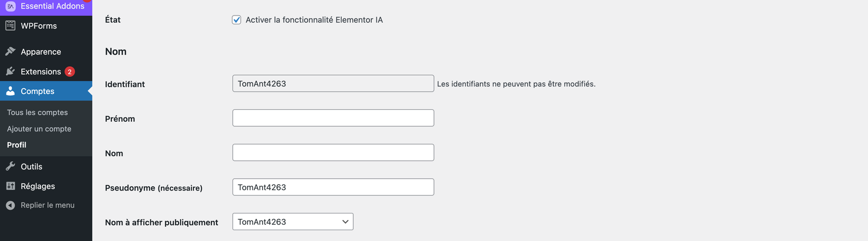The height and width of the screenshot is (241, 868).
Task: Open the WPForms menu
Action: point(39,25)
